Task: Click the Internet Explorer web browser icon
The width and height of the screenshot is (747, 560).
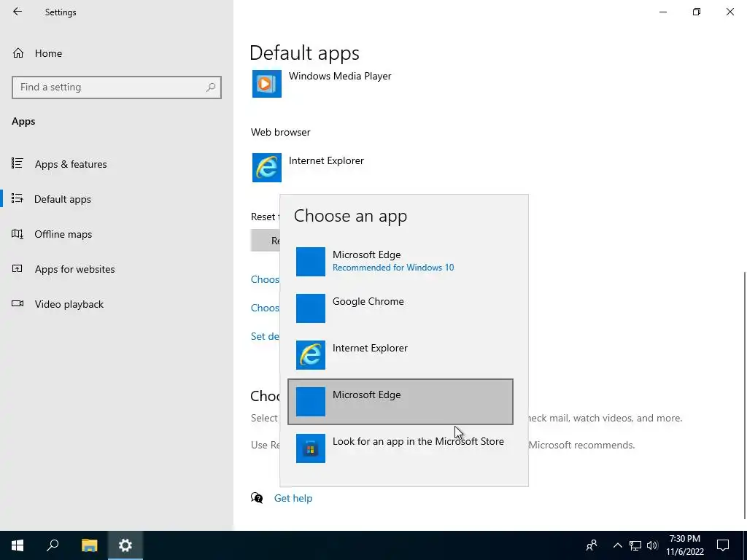Action: coord(267,168)
